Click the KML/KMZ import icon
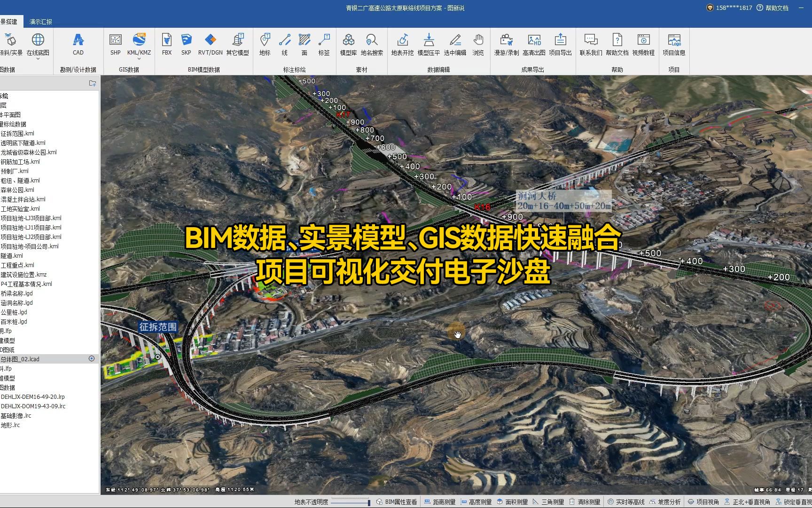812x508 pixels. click(x=139, y=44)
